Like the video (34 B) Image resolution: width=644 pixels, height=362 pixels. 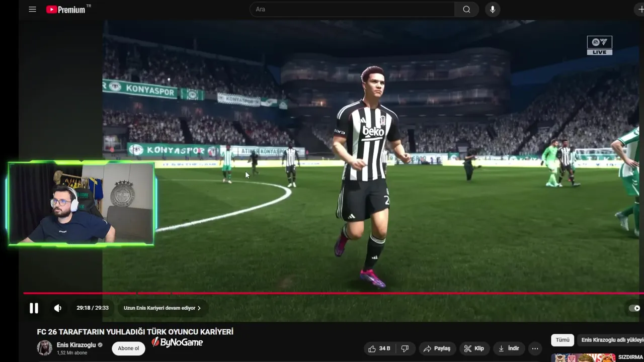pyautogui.click(x=379, y=348)
